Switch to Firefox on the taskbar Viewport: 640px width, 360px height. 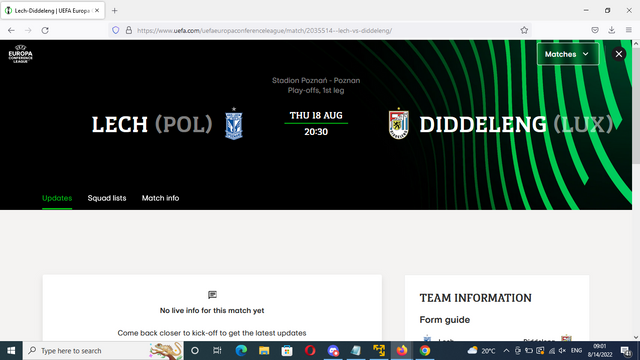pyautogui.click(x=402, y=351)
